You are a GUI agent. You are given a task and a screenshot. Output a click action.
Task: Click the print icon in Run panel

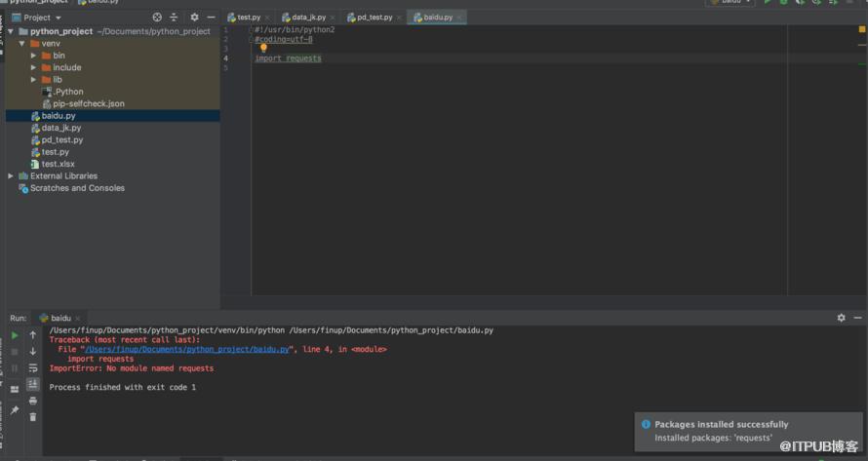pos(32,401)
